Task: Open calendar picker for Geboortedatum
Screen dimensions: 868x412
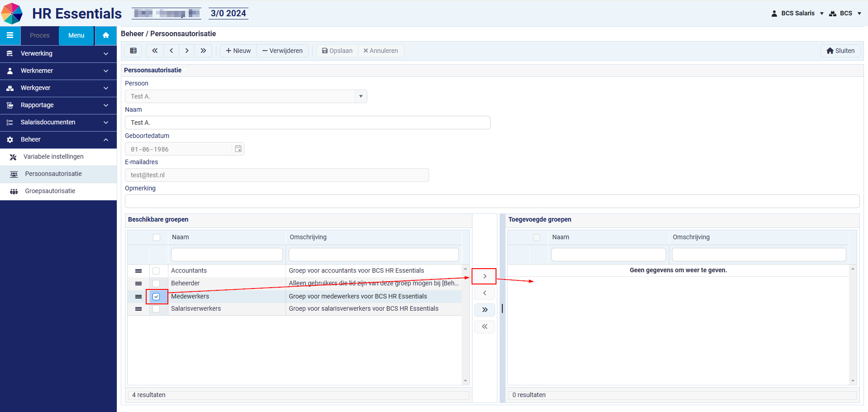Action: tap(238, 149)
